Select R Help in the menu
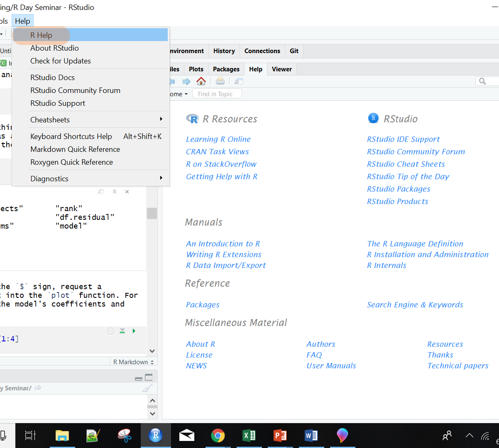499x448 pixels. tap(91, 35)
